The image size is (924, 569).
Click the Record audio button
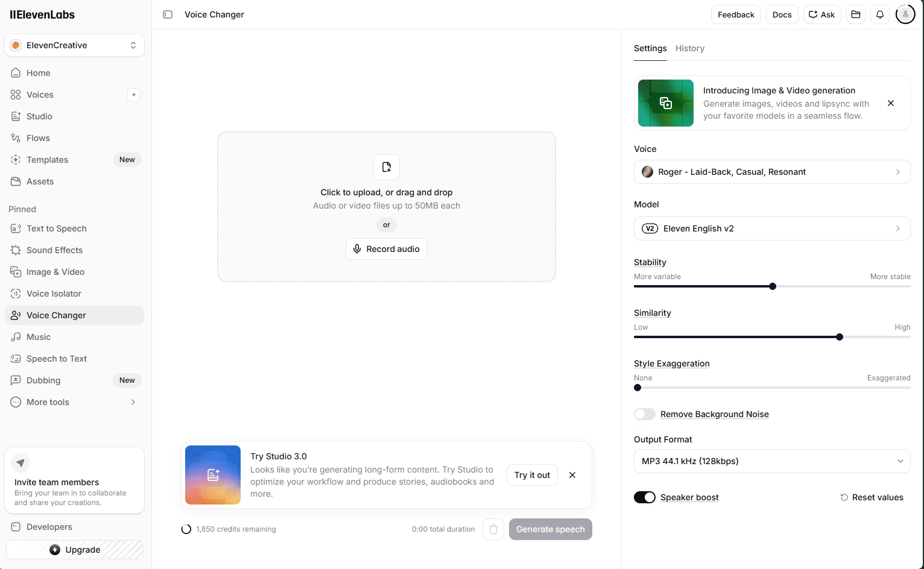387,249
